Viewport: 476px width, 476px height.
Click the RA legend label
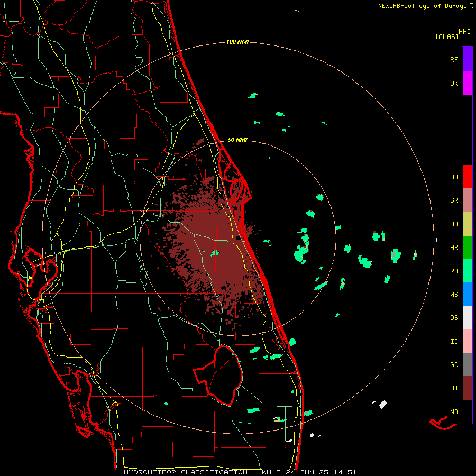coord(454,271)
